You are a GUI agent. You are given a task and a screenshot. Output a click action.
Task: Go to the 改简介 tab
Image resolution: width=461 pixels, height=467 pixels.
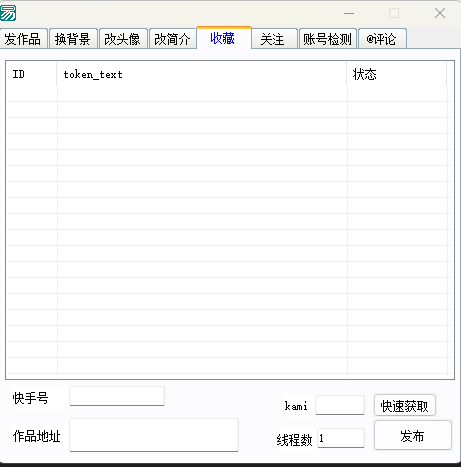pyautogui.click(x=172, y=39)
